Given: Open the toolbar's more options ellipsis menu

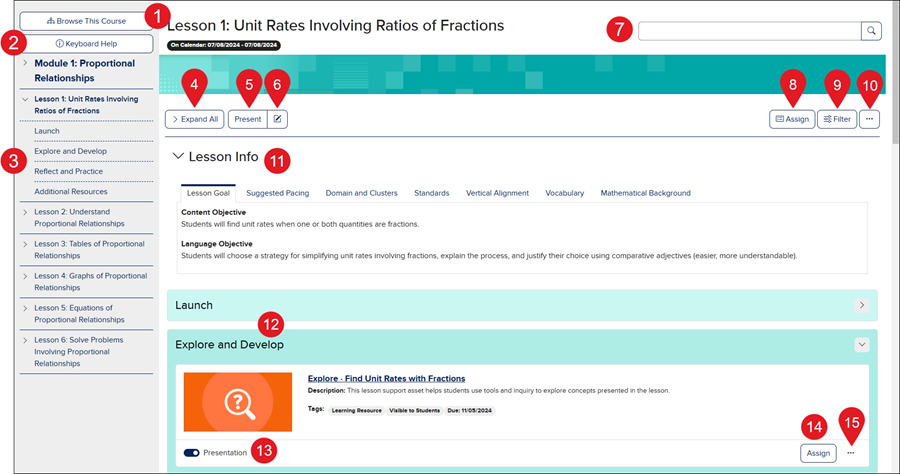Looking at the screenshot, I should tap(870, 119).
